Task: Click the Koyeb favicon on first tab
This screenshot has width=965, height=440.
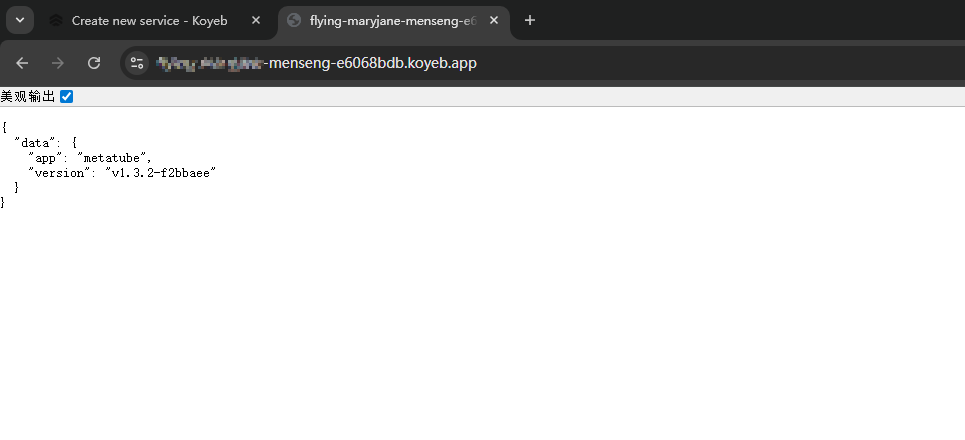Action: point(56,20)
